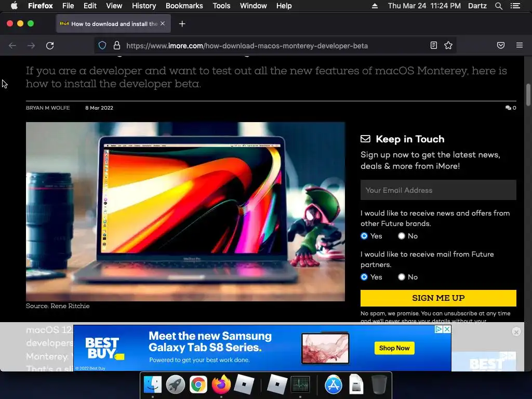Focus the Your Email Address field
The image size is (532, 399).
point(438,190)
